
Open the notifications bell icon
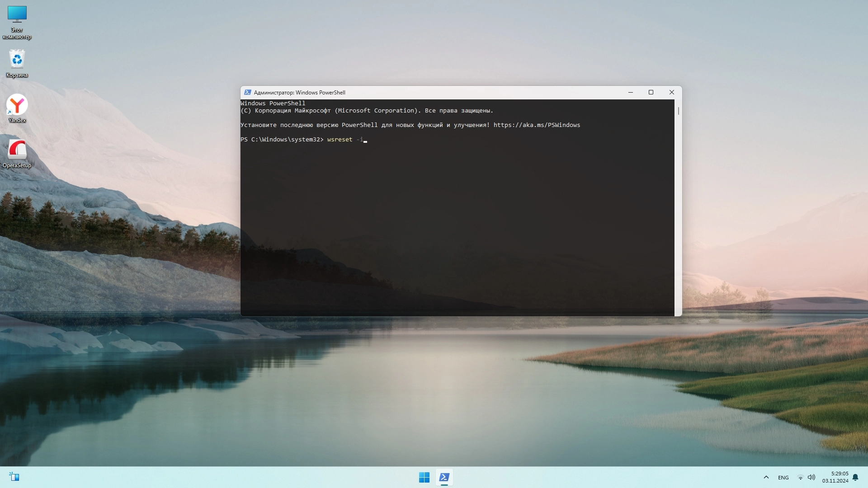[x=855, y=477]
